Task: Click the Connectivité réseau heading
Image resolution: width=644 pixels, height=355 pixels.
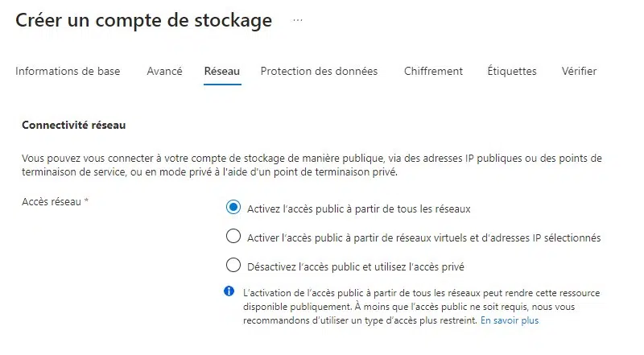Action: point(74,126)
